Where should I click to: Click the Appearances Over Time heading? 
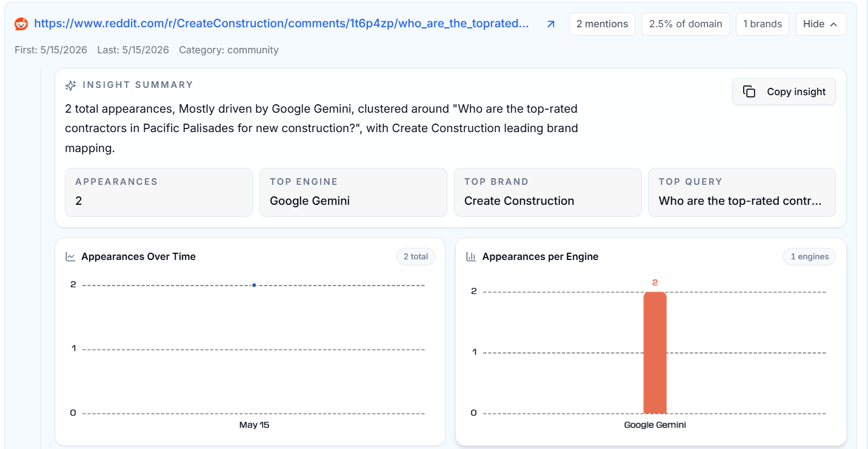click(138, 257)
